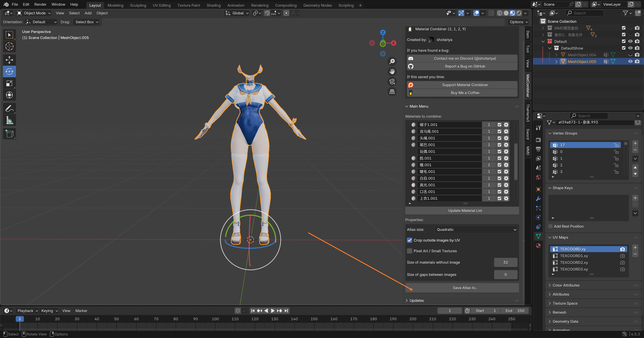Image resolution: width=644 pixels, height=338 pixels.
Task: Click the GitHub bug report icon
Action: [411, 66]
